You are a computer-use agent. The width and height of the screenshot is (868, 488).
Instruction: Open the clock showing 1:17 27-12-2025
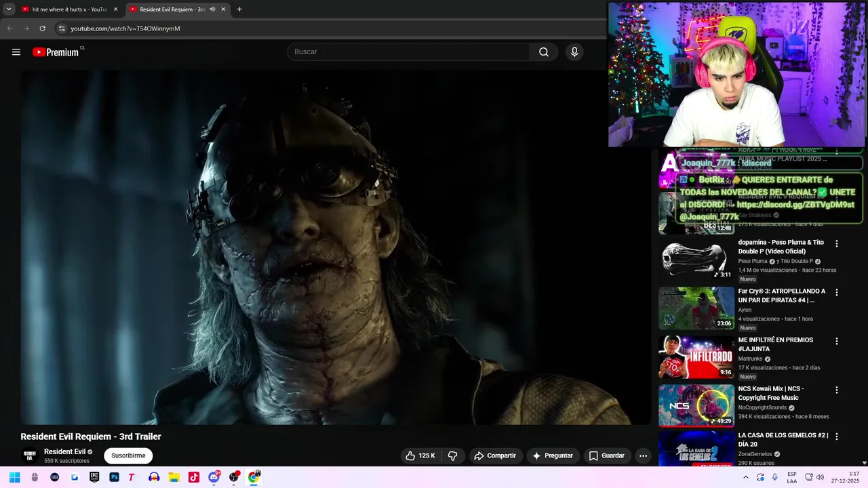845,477
